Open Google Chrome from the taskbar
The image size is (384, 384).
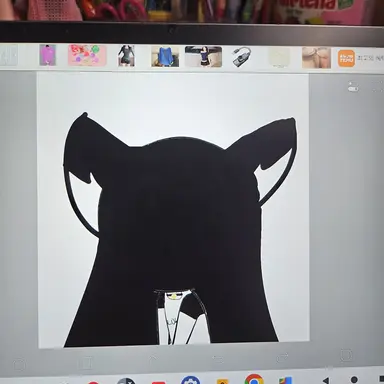coord(254,379)
